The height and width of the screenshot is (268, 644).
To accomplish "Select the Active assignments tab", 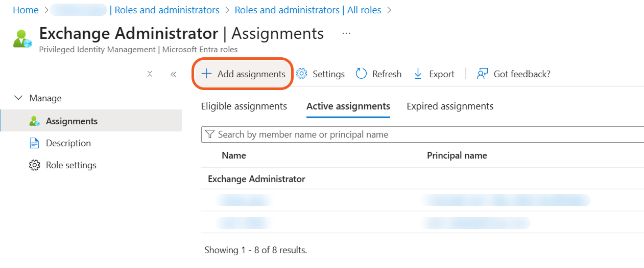I will point(348,106).
